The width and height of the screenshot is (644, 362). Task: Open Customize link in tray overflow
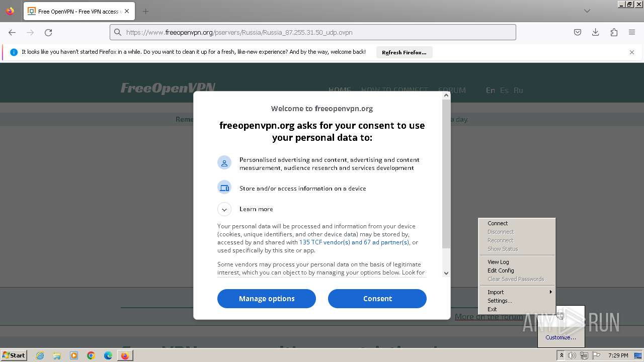[560, 337]
